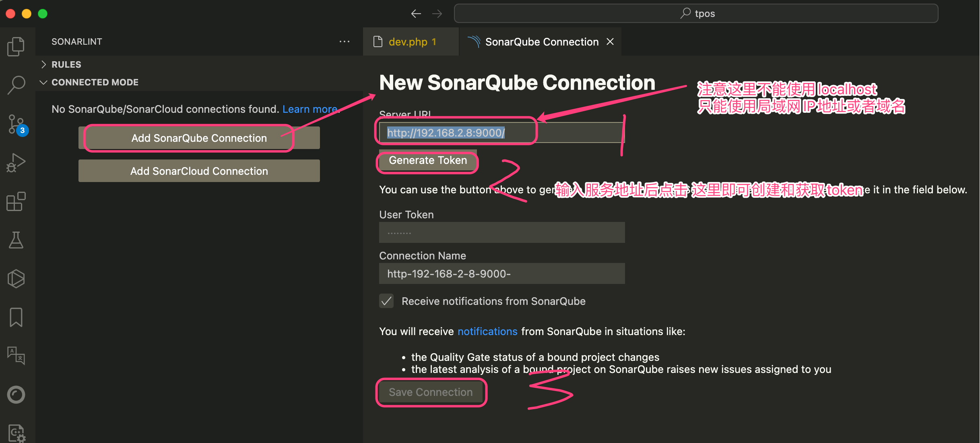980x443 pixels.
Task: Click the back navigation arrow
Action: tap(416, 13)
